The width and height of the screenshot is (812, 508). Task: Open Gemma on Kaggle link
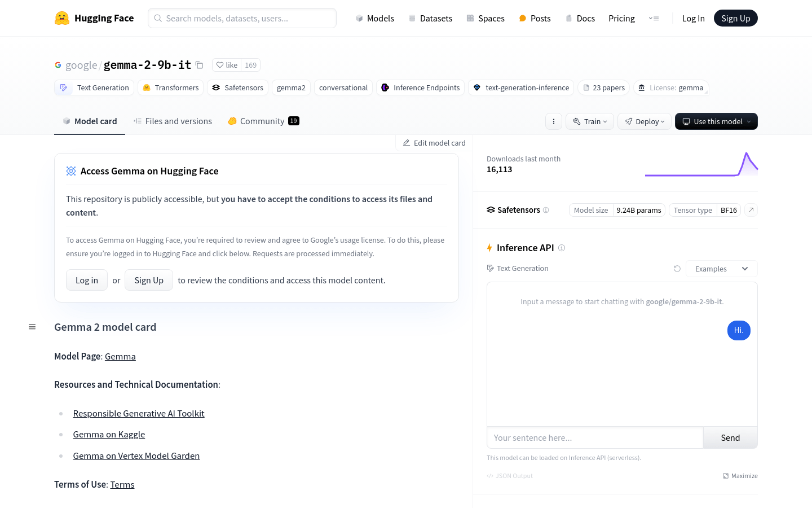click(109, 434)
